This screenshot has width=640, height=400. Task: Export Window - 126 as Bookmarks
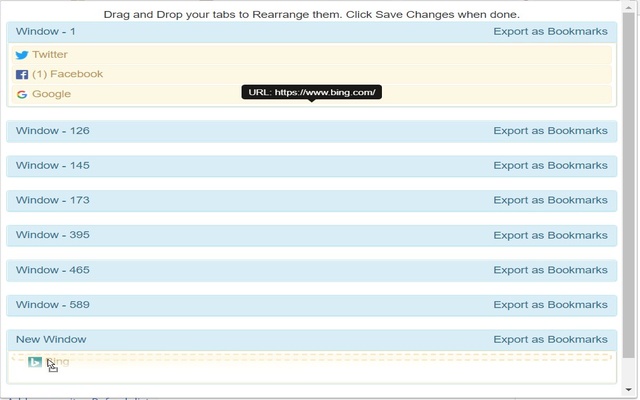pos(550,131)
